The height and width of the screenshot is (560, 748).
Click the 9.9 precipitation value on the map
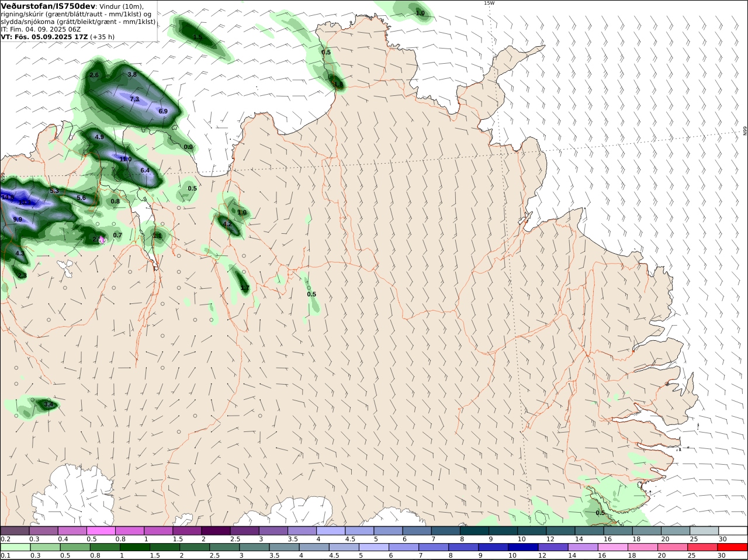coord(18,219)
